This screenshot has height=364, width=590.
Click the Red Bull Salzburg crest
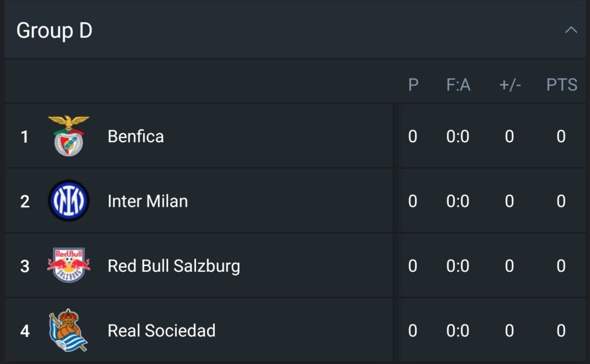point(69,265)
